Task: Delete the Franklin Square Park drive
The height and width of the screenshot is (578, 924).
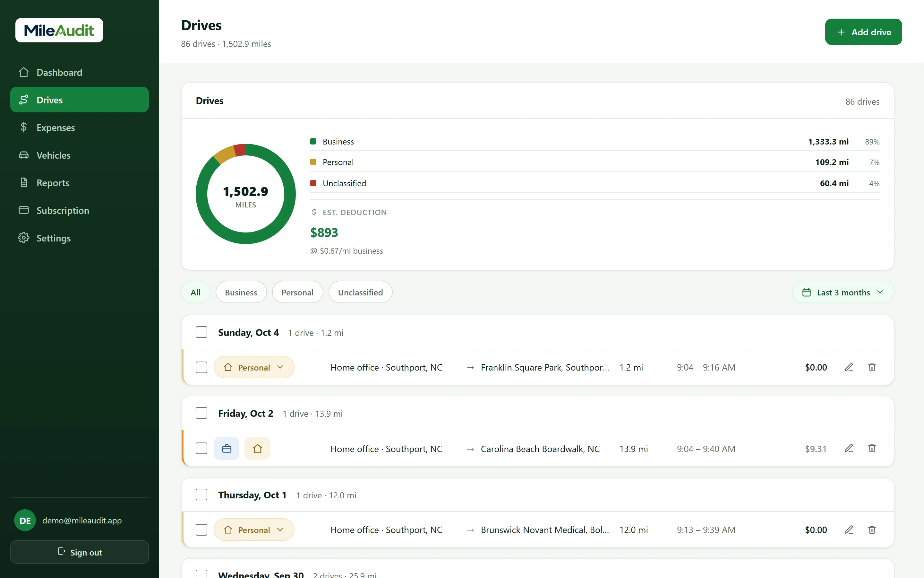Action: coord(872,367)
